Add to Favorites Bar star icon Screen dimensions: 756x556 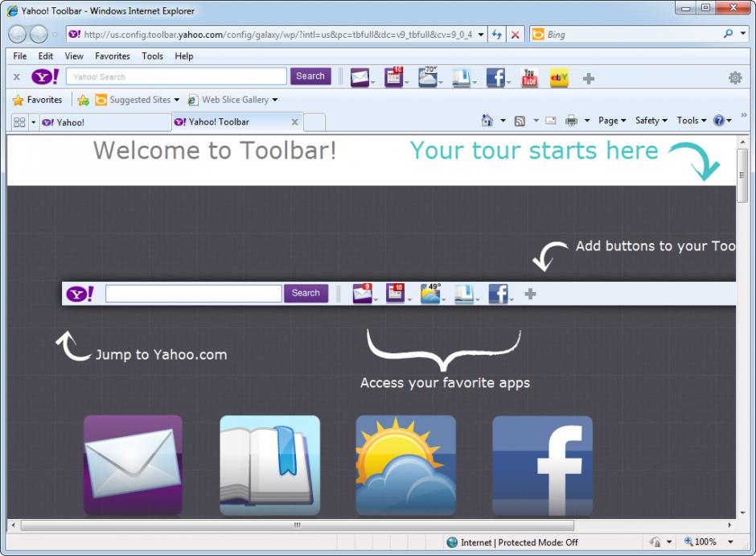click(x=83, y=100)
